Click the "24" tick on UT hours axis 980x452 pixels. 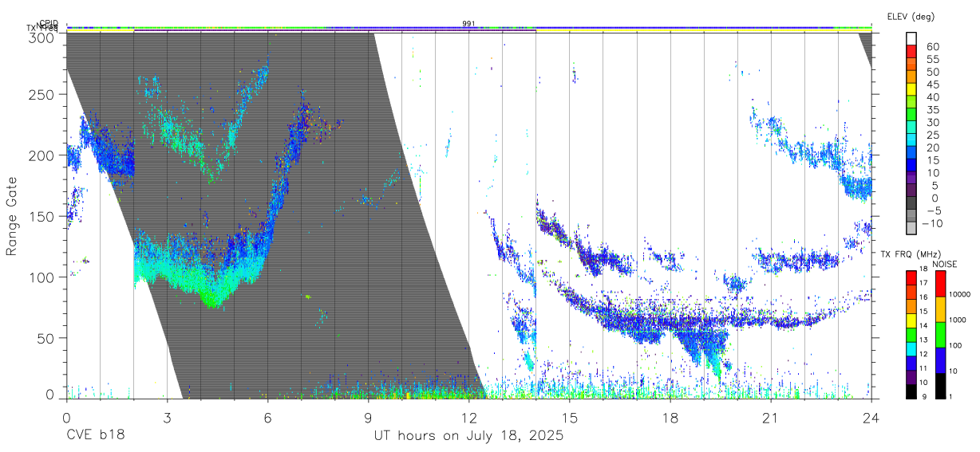pos(871,418)
